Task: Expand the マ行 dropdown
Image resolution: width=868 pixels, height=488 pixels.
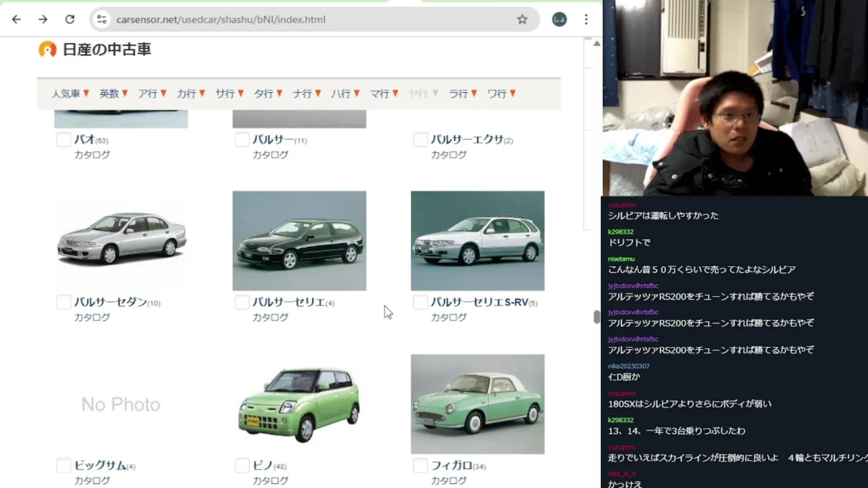Action: 384,94
